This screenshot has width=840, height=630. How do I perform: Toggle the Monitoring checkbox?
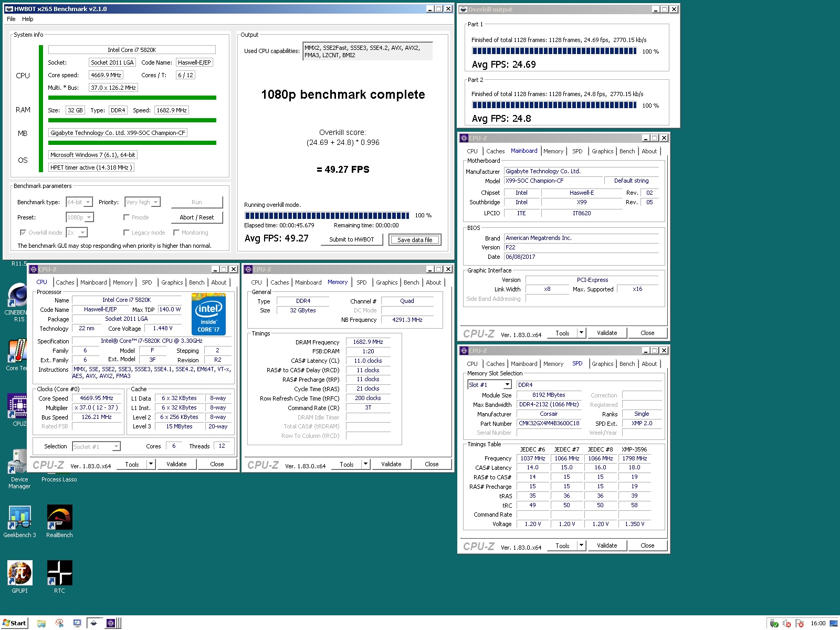click(x=176, y=233)
